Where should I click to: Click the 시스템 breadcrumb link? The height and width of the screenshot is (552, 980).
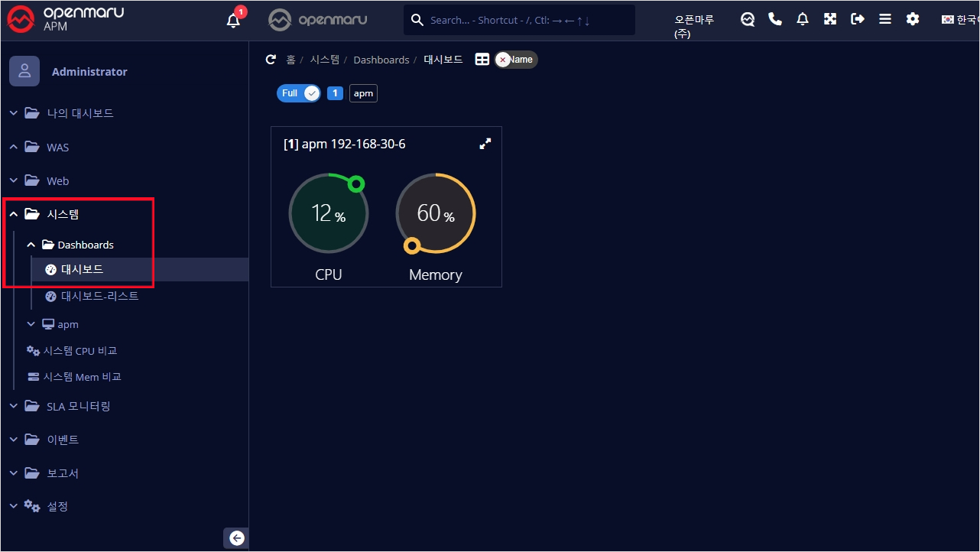[x=325, y=60]
